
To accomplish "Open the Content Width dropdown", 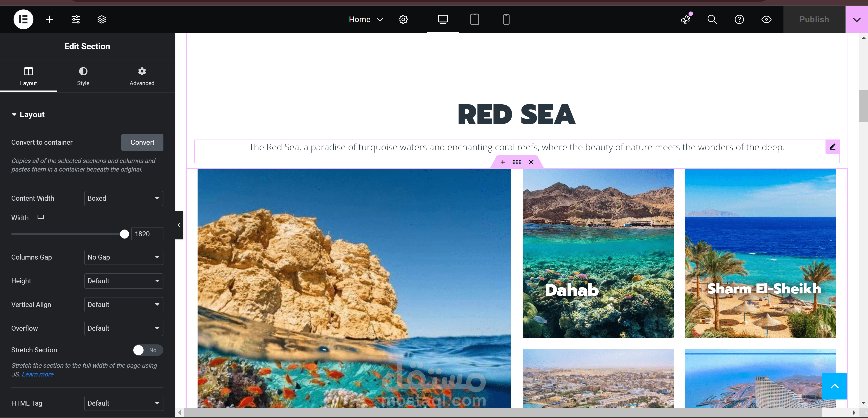I will coord(124,198).
